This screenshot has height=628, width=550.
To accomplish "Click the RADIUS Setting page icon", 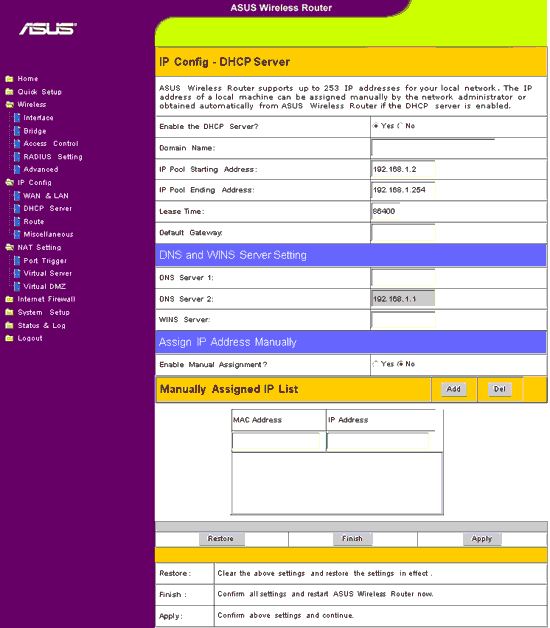I will click(17, 157).
